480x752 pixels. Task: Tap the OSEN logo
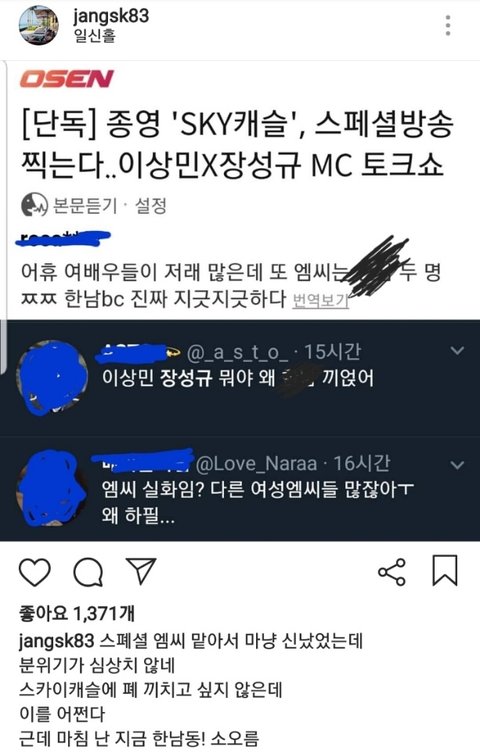[x=67, y=79]
